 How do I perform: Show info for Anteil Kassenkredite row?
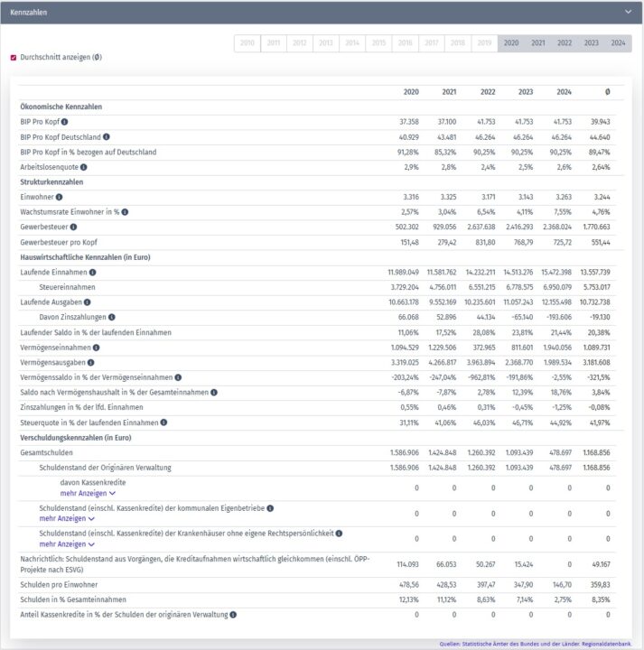tap(234, 615)
